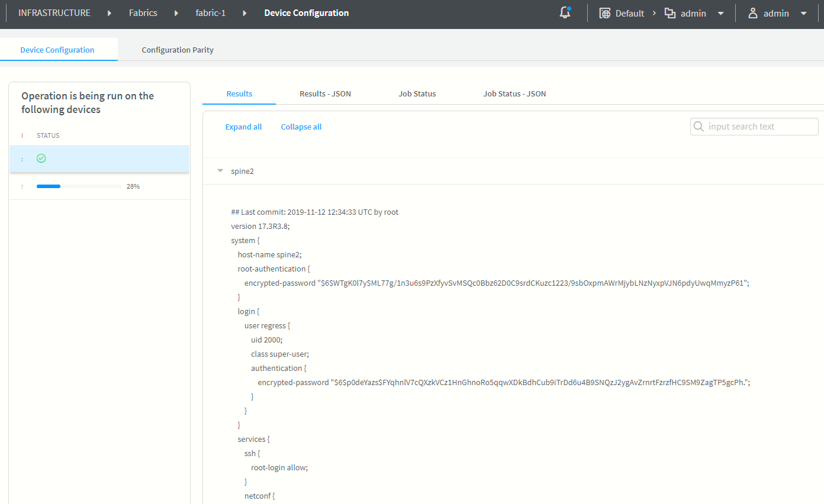
Task: Click the Default domain globe icon
Action: pyautogui.click(x=604, y=13)
